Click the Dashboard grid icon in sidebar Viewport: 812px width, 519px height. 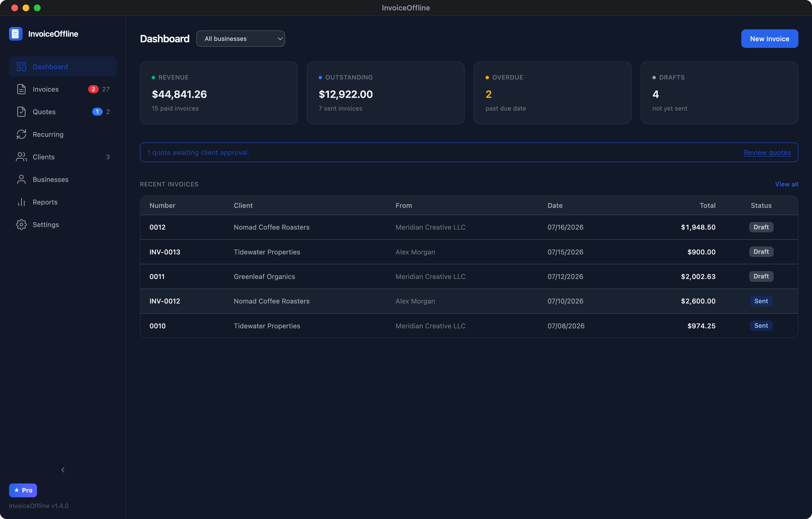point(21,66)
